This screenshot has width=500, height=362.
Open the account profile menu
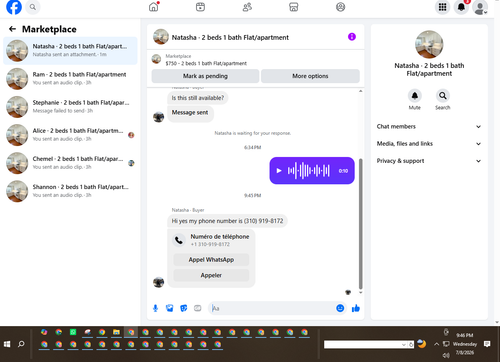coord(480,8)
